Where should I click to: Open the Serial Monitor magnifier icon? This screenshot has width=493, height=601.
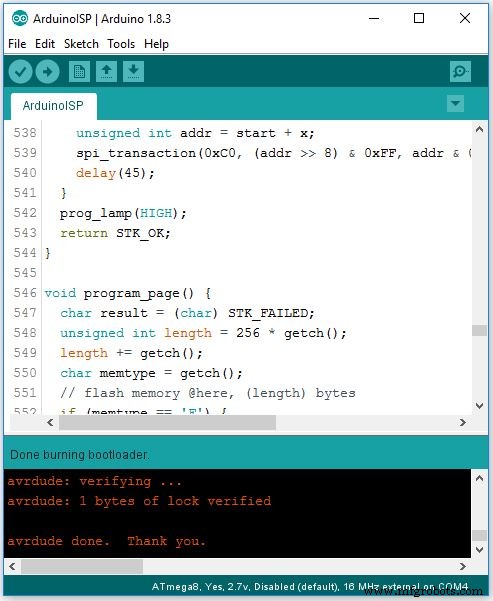click(x=460, y=71)
